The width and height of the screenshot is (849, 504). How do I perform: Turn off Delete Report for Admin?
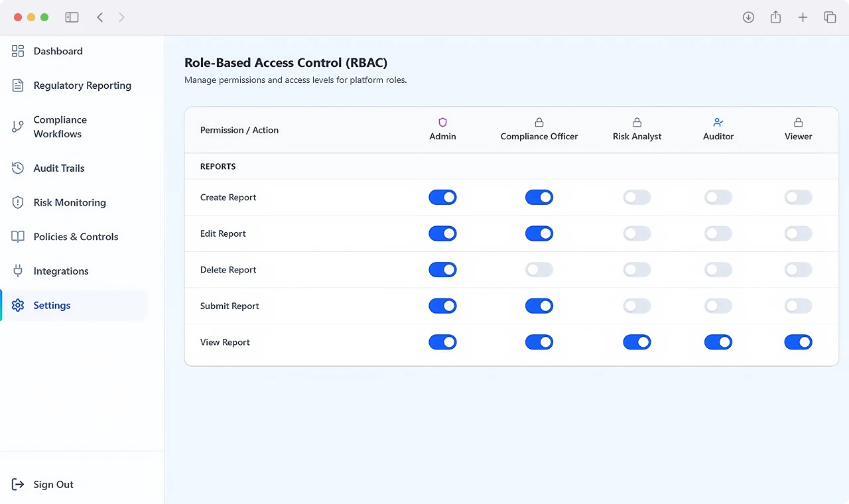point(442,270)
